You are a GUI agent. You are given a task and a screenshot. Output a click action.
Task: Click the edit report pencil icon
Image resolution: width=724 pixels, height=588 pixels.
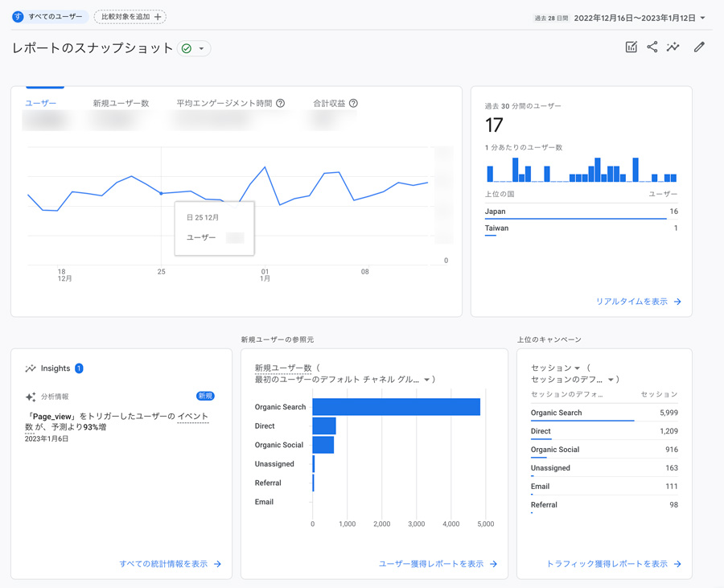[x=698, y=47]
